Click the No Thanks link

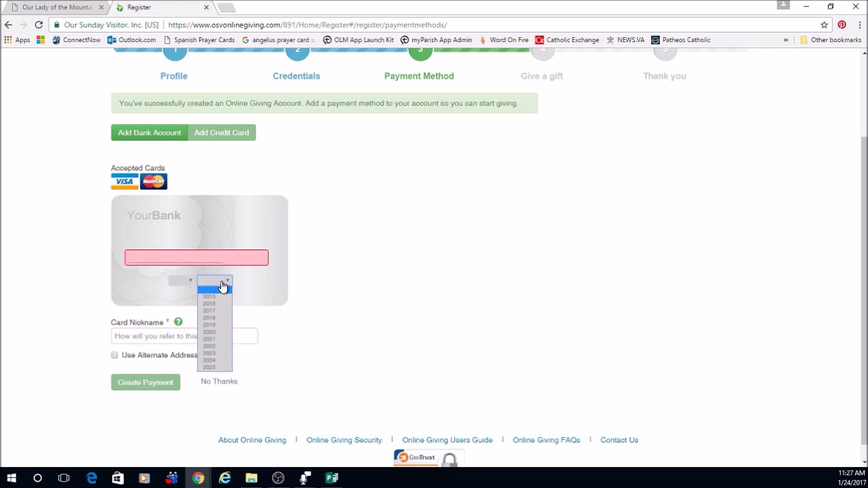click(219, 382)
